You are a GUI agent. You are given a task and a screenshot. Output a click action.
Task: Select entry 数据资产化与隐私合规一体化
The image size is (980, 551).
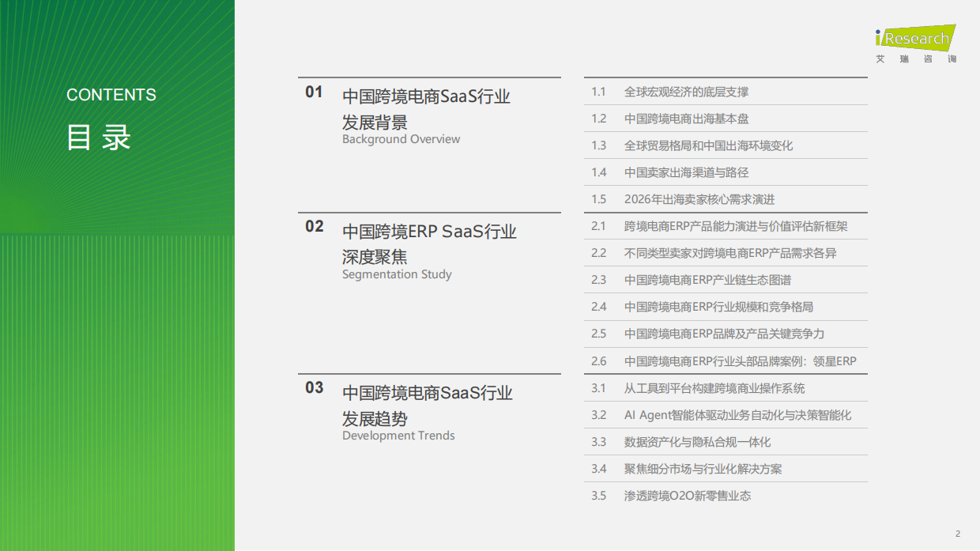[697, 442]
